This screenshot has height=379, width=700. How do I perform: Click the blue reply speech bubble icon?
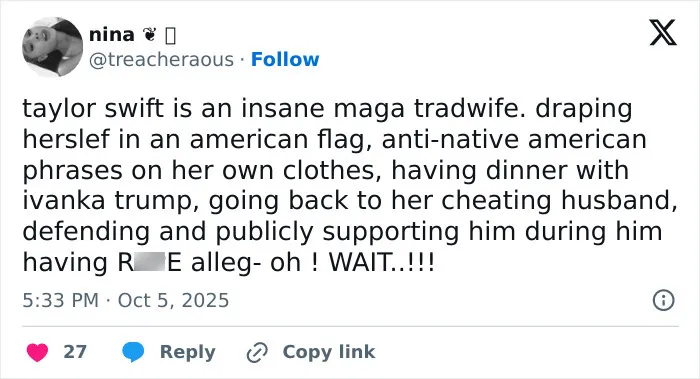(133, 352)
